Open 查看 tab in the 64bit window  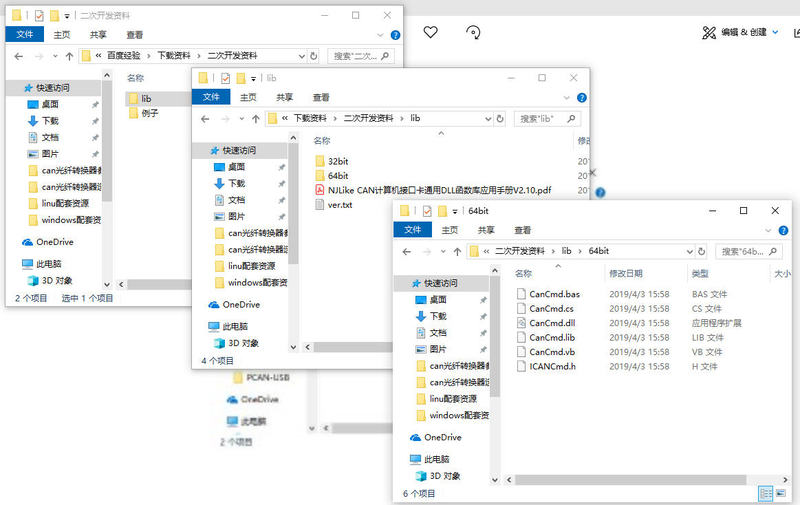tap(522, 230)
